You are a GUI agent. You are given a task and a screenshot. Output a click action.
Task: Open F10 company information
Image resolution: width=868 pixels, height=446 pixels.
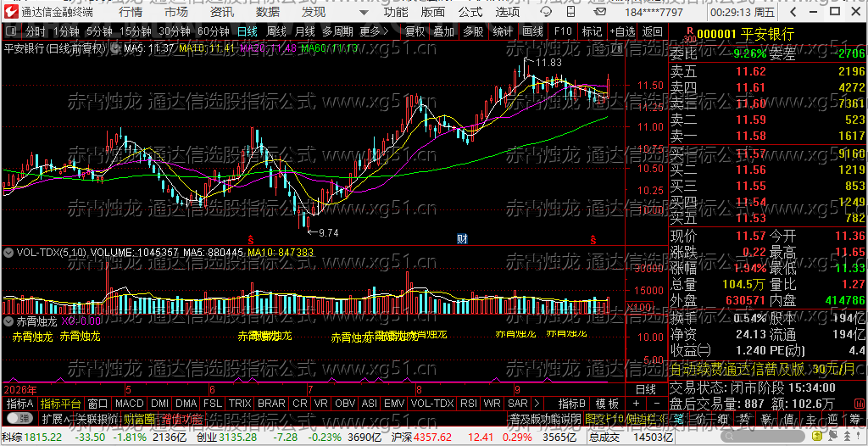[563, 31]
